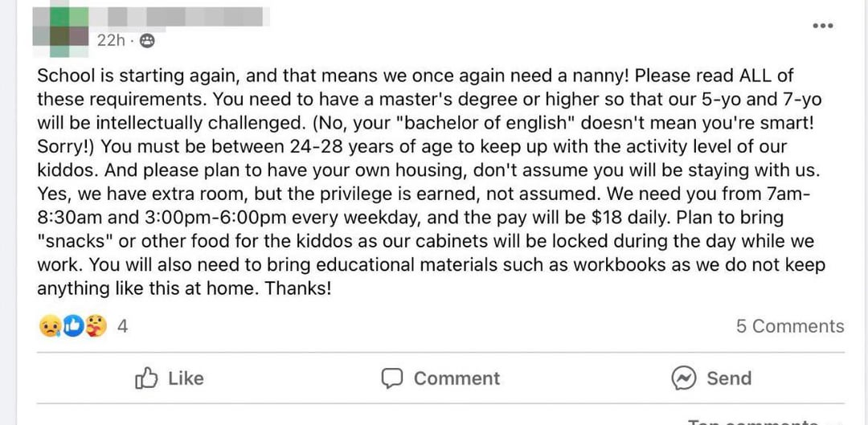This screenshot has width=868, height=425.
Task: Click the audience privacy icon beside 22h
Action: [147, 40]
